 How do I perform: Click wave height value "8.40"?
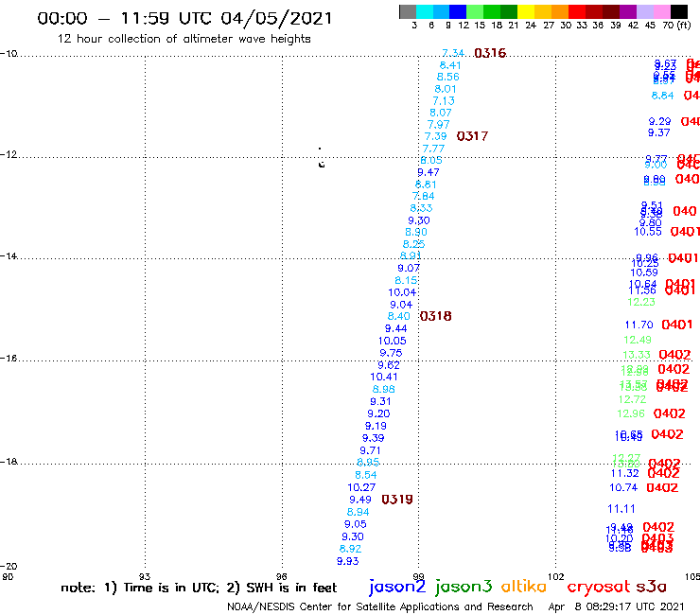pyautogui.click(x=398, y=316)
